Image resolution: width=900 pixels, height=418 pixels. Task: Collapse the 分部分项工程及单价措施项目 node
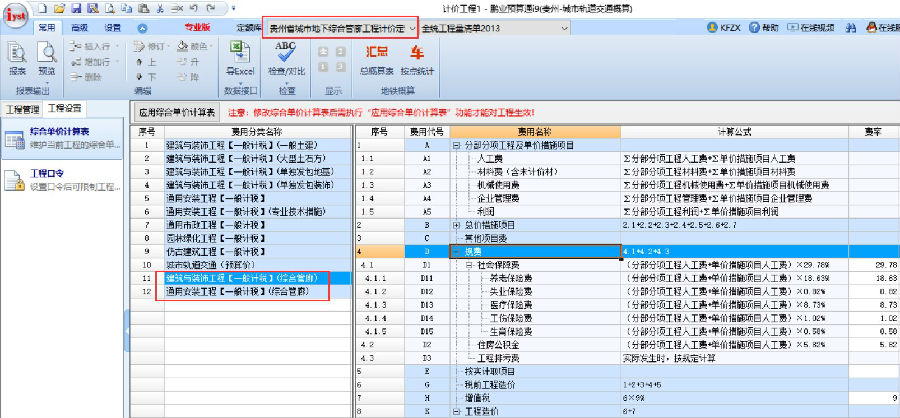click(x=456, y=145)
